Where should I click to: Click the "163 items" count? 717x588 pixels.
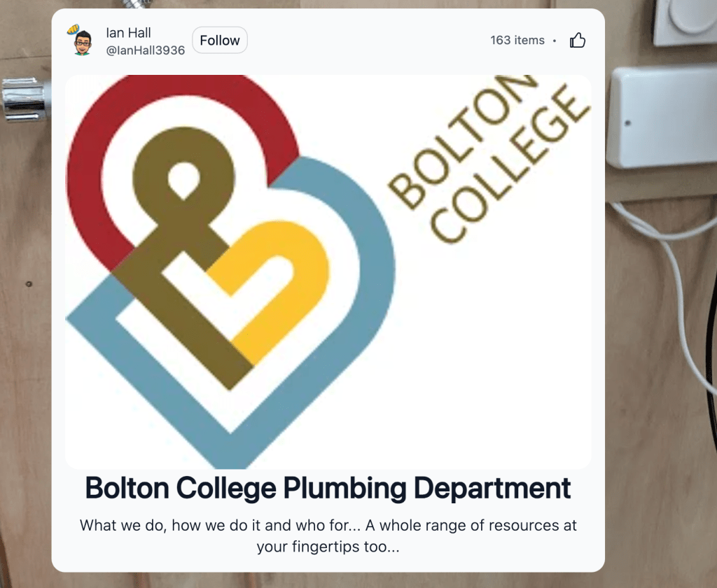pyautogui.click(x=517, y=41)
